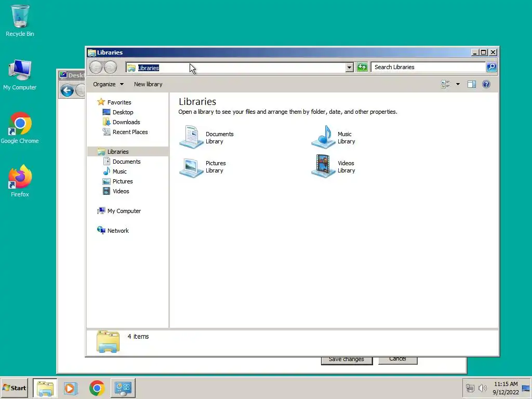Click the taskbar clock showing 11:15 AM
The image size is (532, 399).
click(x=506, y=388)
